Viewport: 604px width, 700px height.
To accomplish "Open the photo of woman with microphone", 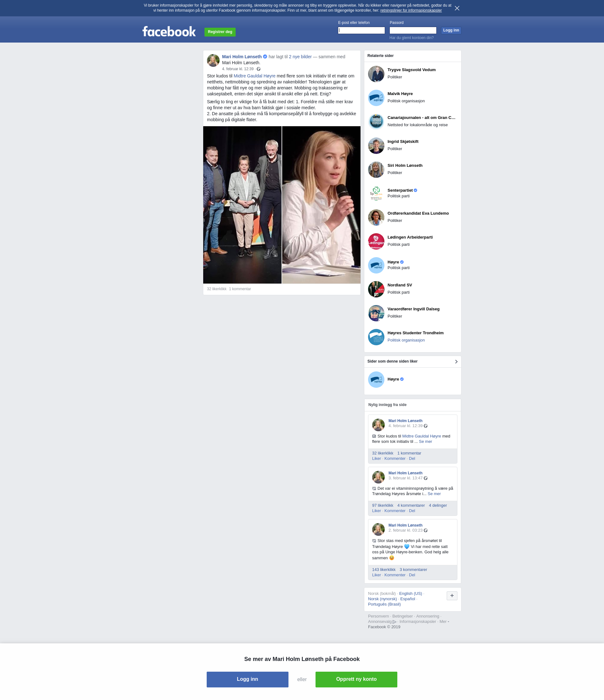I will 321,205.
